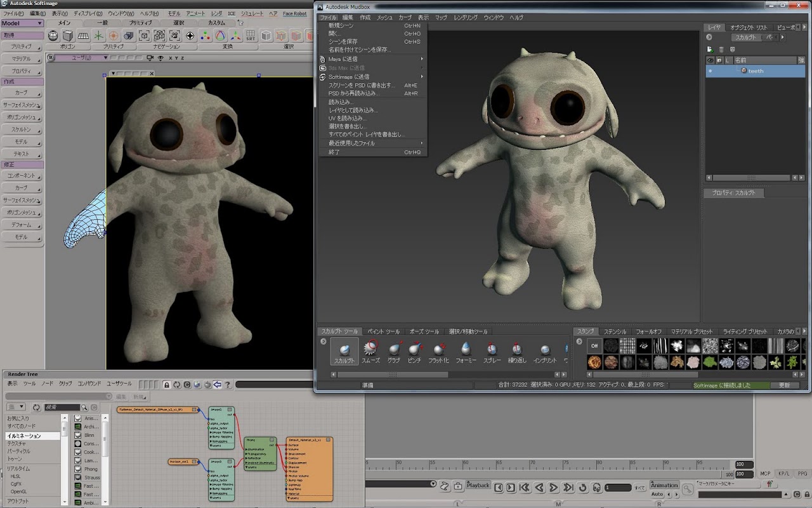Click the green null axis icon in Softimage
Viewport: 812px width, 508px height.
(98, 36)
